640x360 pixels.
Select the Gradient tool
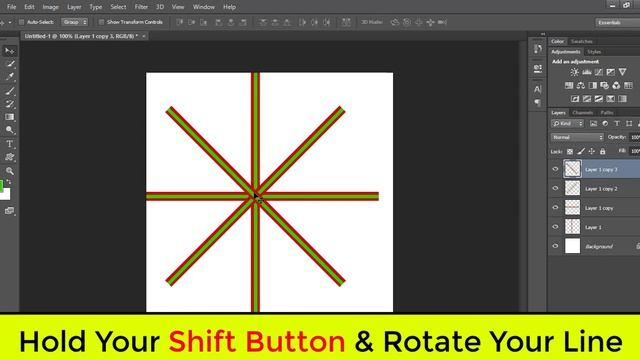click(9, 117)
